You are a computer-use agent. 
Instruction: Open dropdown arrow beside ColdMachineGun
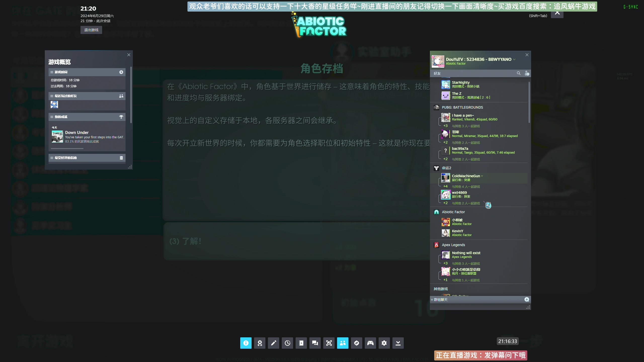[x=482, y=176]
